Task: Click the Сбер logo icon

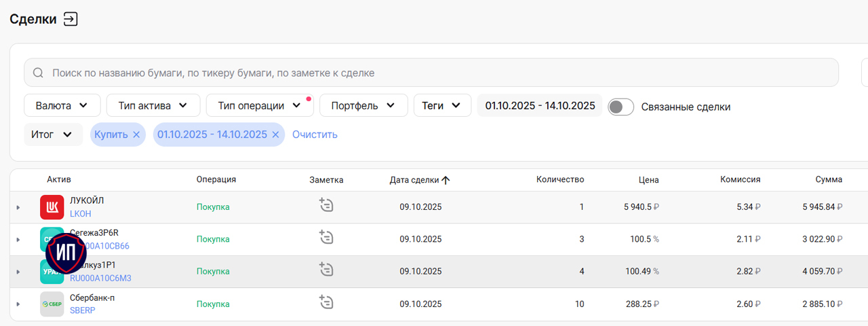Action: point(52,304)
